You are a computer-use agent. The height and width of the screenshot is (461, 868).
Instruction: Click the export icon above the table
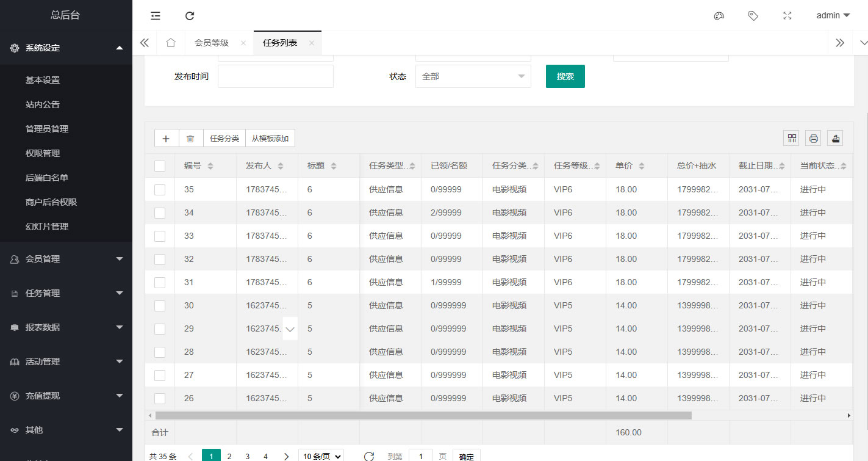click(836, 139)
